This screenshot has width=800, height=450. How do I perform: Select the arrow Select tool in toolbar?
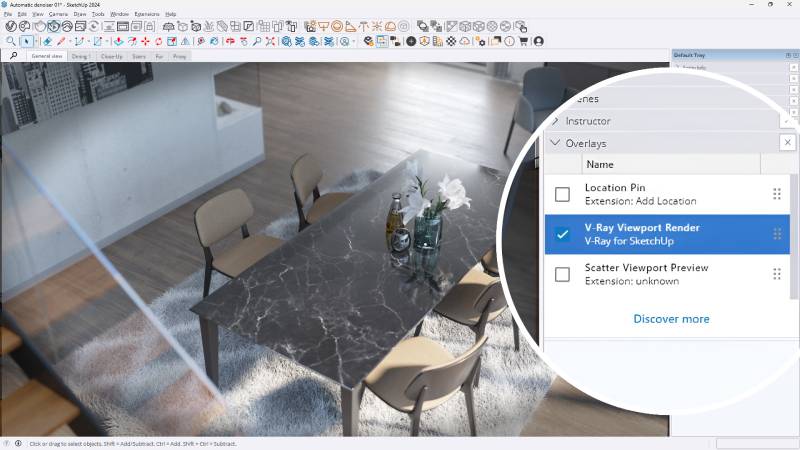pos(26,41)
